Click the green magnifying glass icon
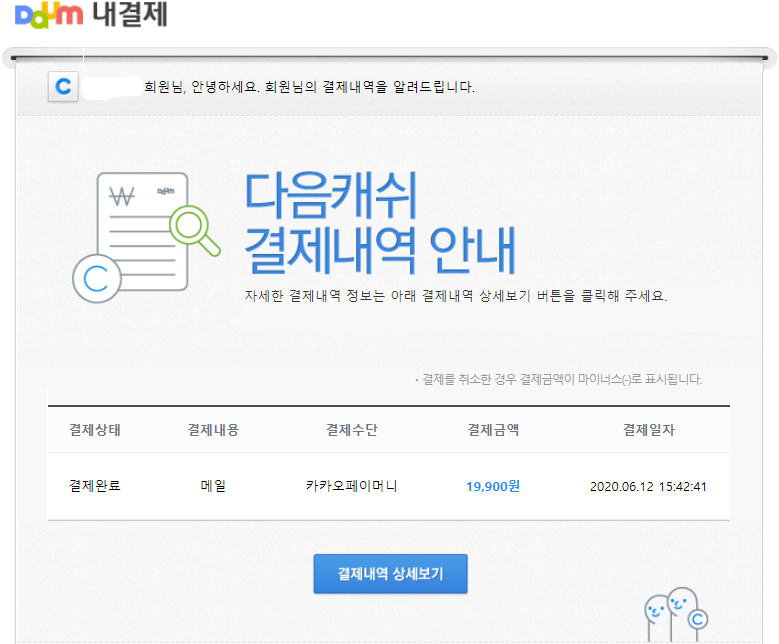779x644 pixels. coord(194,230)
